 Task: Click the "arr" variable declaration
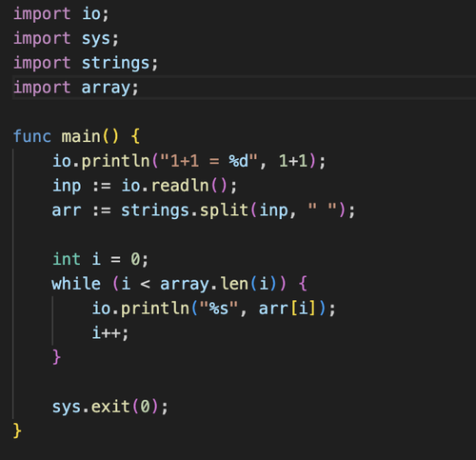[x=67, y=210]
